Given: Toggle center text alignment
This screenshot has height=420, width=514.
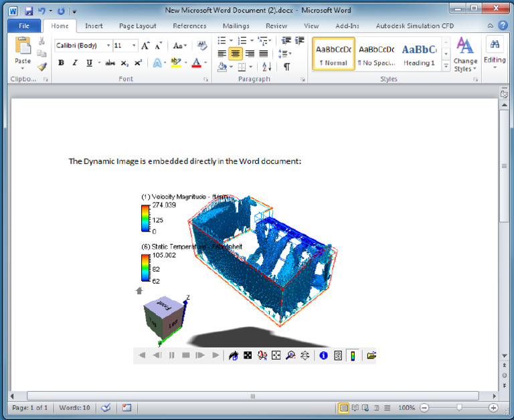Looking at the screenshot, I should pyautogui.click(x=236, y=54).
